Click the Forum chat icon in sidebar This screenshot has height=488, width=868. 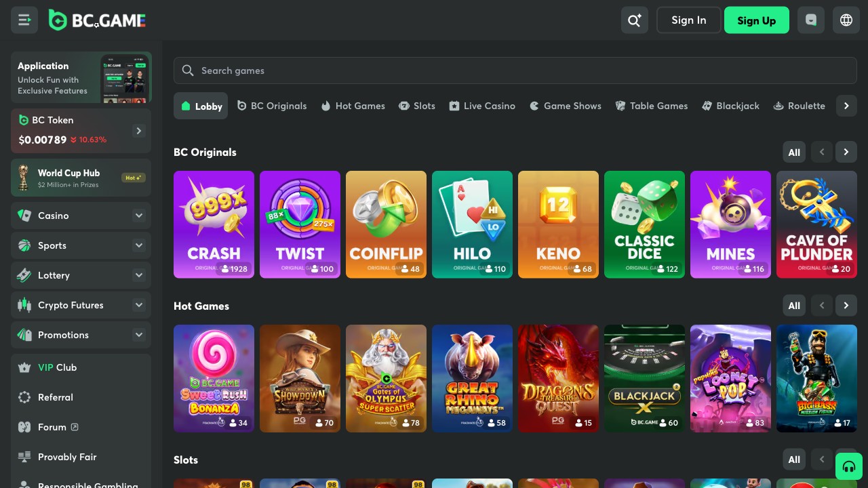[x=24, y=427]
